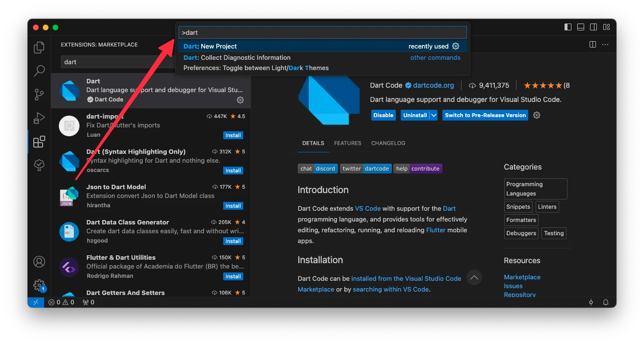Switch to the CHANGELOG tab
Viewport: 644px width, 344px height.
click(x=388, y=143)
